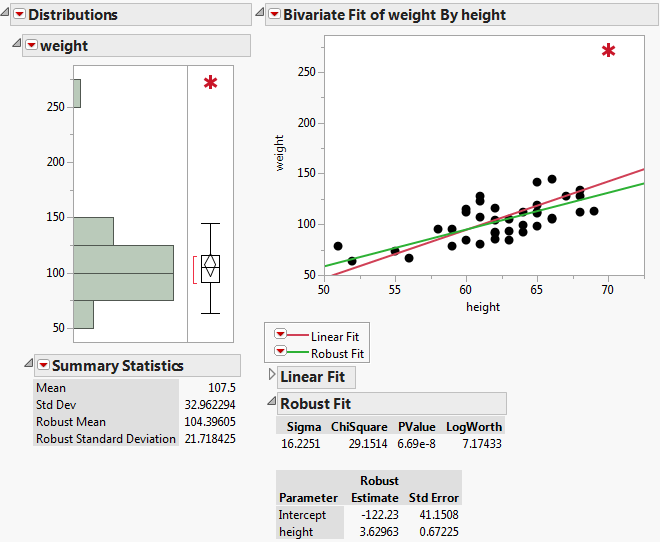Open the Linear Fit legend red triangle

pos(281,336)
